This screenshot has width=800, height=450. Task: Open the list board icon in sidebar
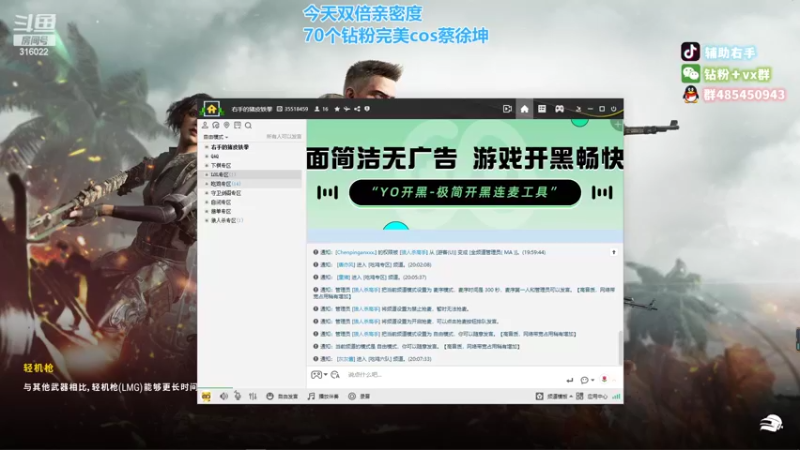(237, 125)
